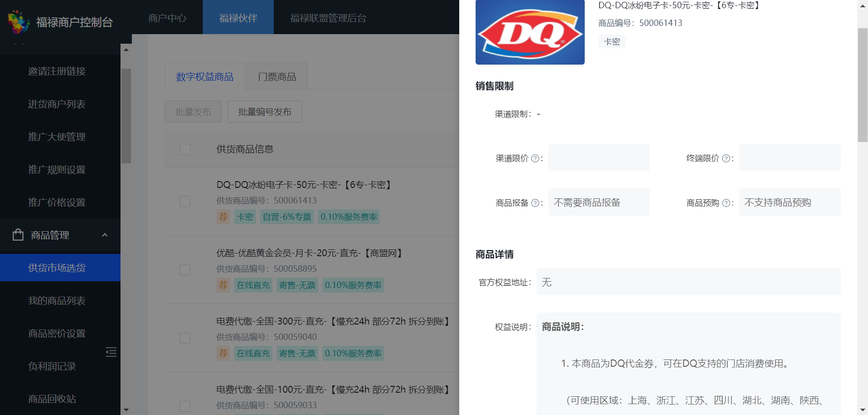Click product title 电费代缴-全国-300元-直充
Viewport: 868px width, 415px height.
334,321
